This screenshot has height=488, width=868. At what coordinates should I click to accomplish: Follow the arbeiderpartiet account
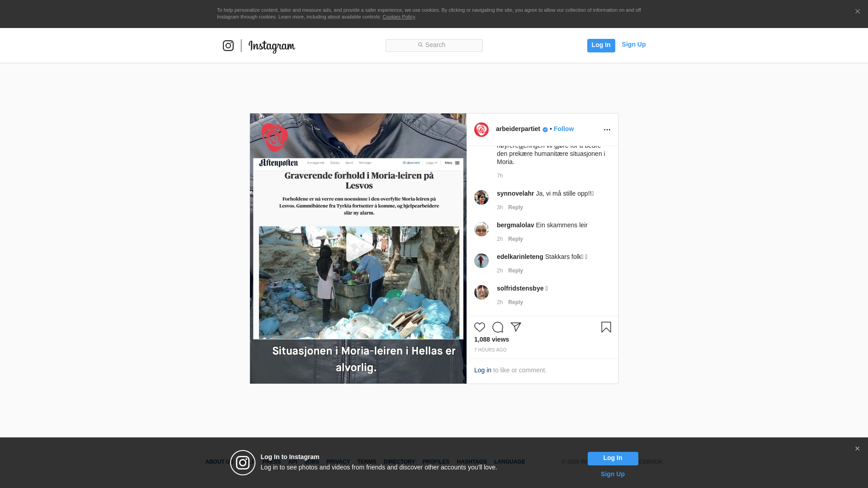click(x=564, y=129)
